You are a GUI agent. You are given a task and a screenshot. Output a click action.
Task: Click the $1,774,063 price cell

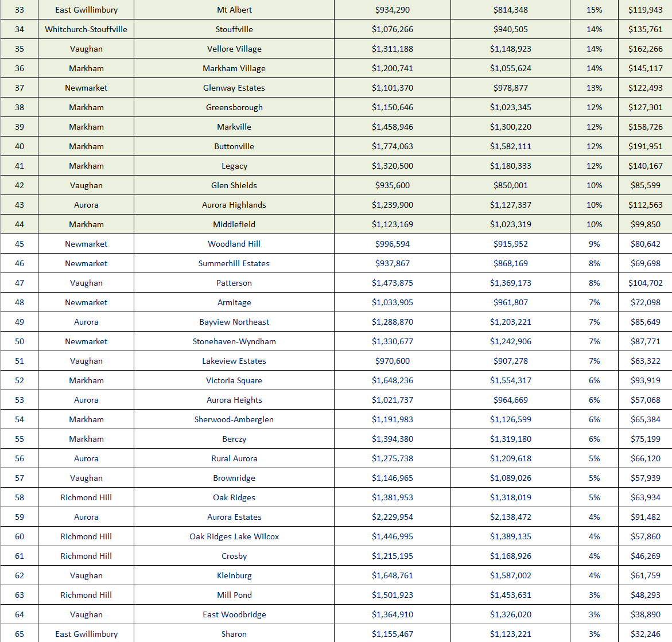click(x=392, y=146)
